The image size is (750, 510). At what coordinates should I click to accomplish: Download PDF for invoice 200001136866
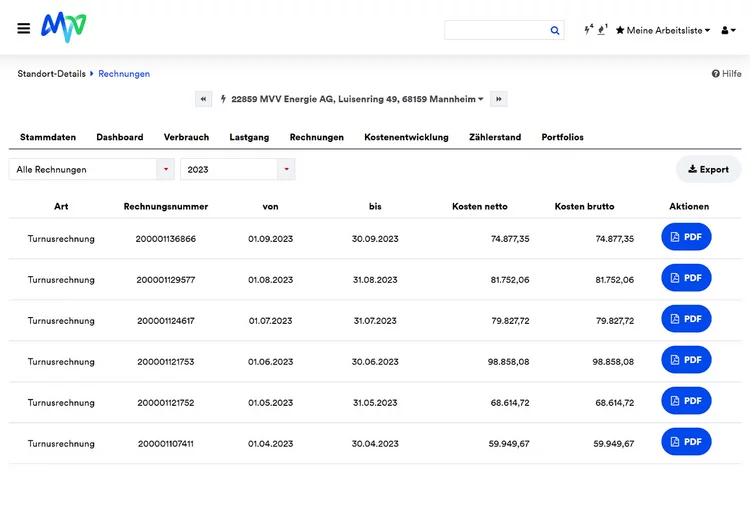[686, 237]
